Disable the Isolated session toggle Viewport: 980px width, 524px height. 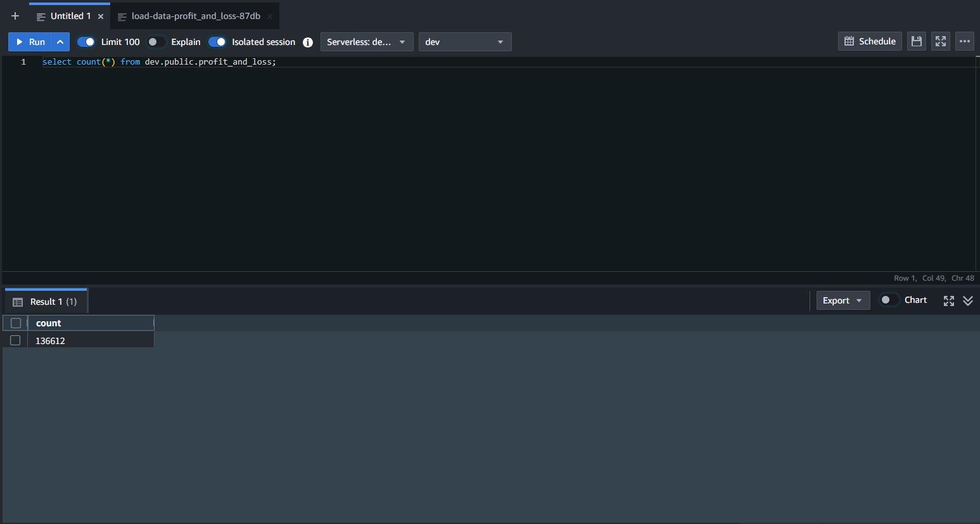217,42
